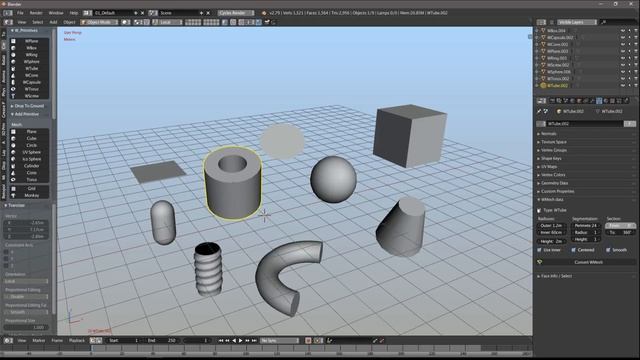This screenshot has height=360, width=640.
Task: Click the timeline record keyframe button
Action: (x=308, y=340)
